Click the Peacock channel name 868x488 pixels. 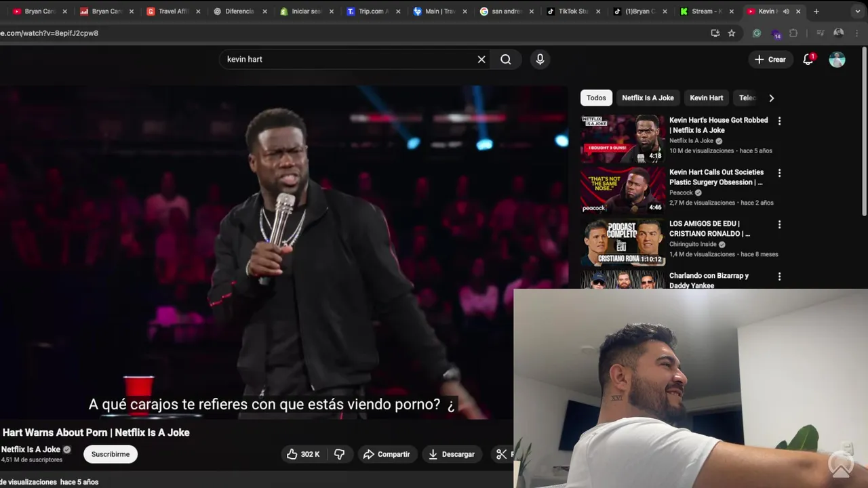coord(681,192)
